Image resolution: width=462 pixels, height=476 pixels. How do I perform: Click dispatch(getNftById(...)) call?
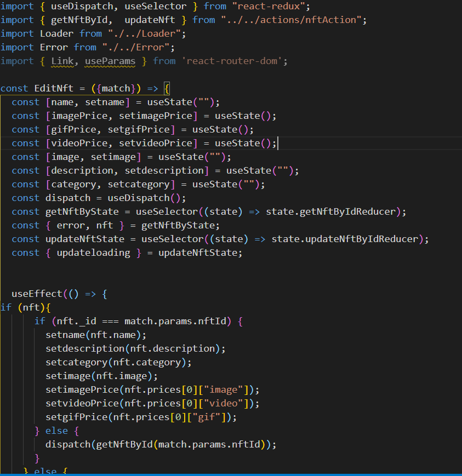pyautogui.click(x=158, y=444)
